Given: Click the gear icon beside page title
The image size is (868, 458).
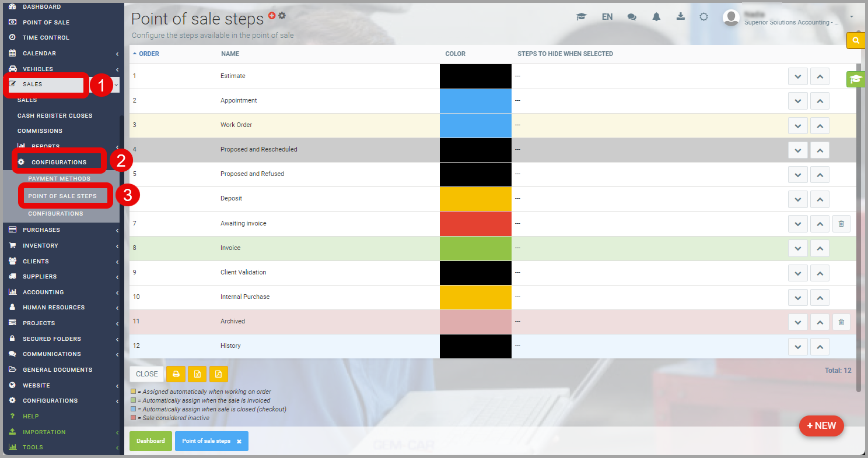Looking at the screenshot, I should point(282,16).
